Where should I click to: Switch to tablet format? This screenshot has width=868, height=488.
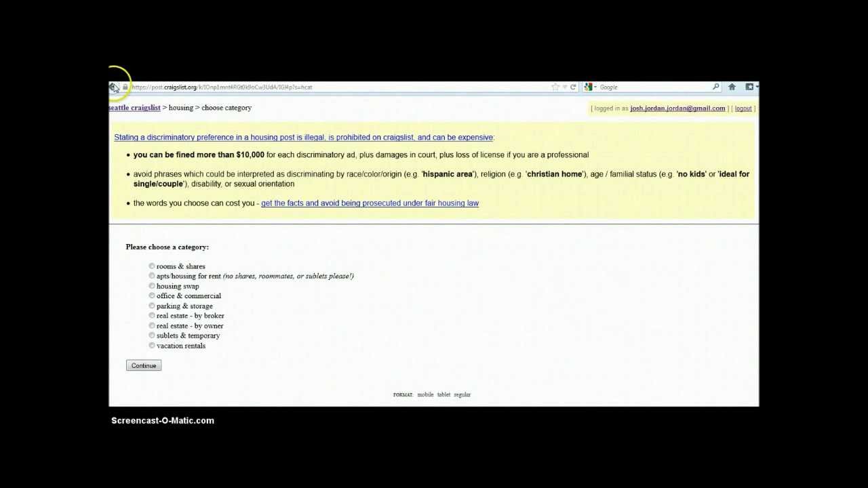[x=443, y=394]
